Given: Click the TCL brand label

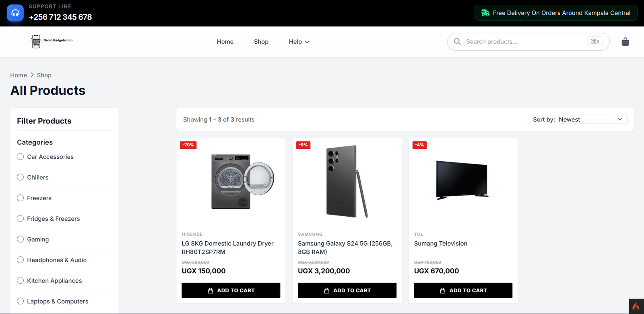Looking at the screenshot, I should click(419, 234).
